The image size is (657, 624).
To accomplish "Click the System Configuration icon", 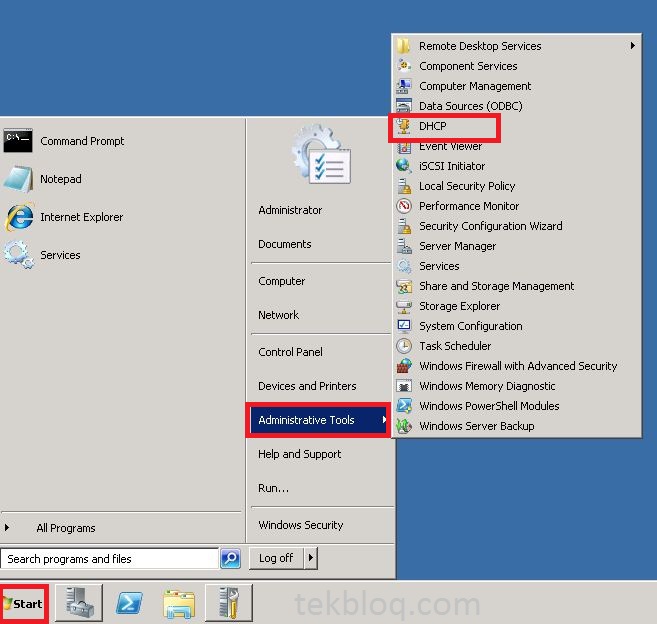I will [x=404, y=326].
